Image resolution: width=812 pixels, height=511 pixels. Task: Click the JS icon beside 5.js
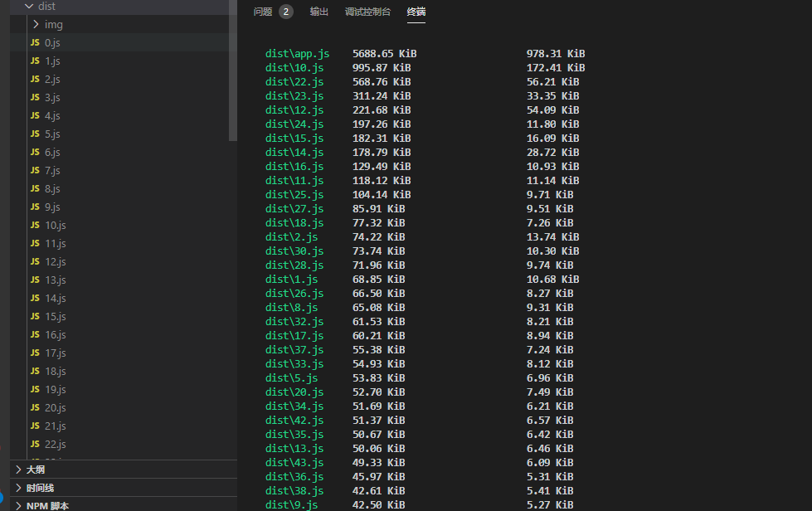tap(35, 134)
